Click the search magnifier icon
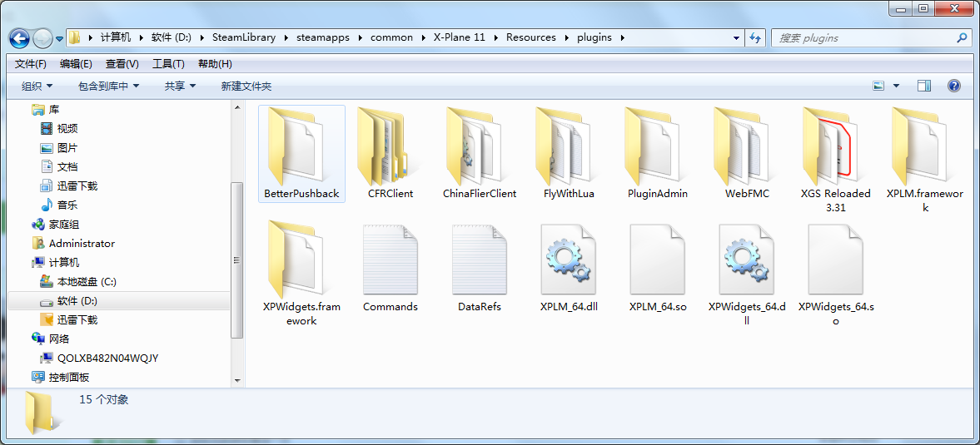The width and height of the screenshot is (980, 445). (962, 37)
